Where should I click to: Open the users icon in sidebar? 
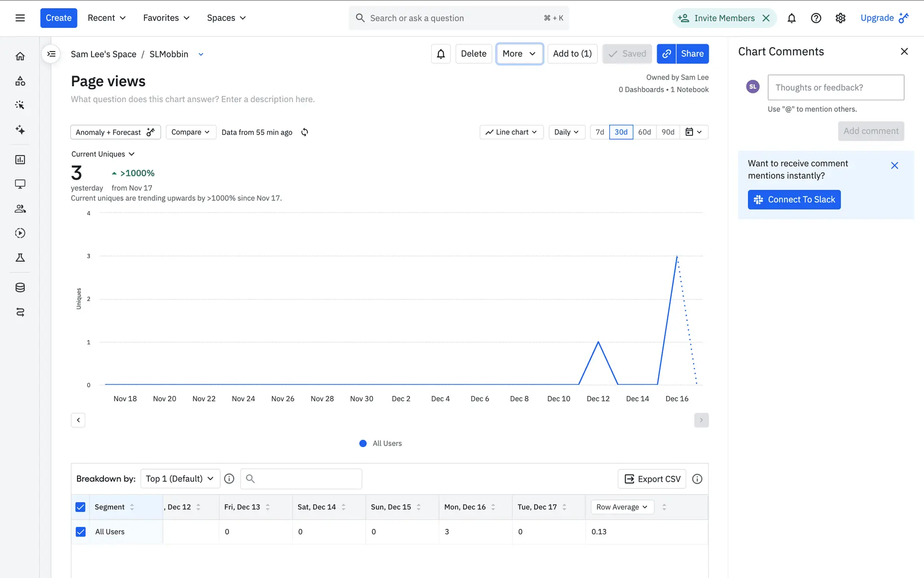[20, 209]
